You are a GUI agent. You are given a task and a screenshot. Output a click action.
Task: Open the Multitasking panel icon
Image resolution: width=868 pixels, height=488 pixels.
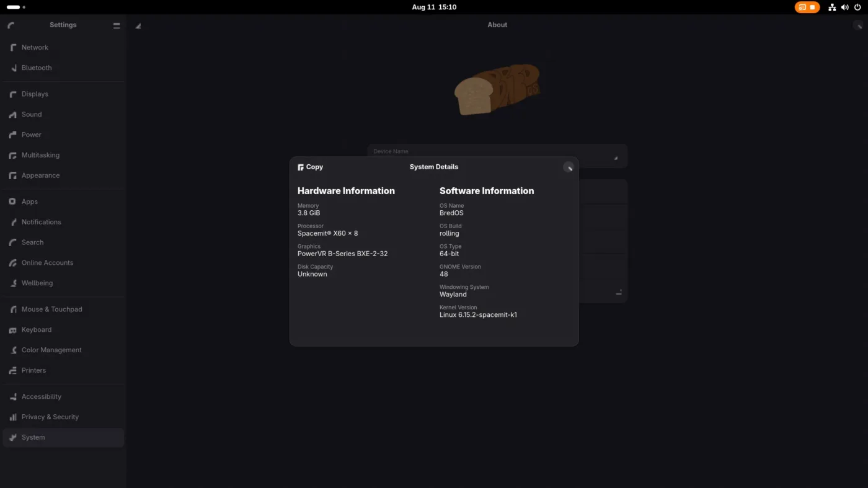pyautogui.click(x=12, y=156)
